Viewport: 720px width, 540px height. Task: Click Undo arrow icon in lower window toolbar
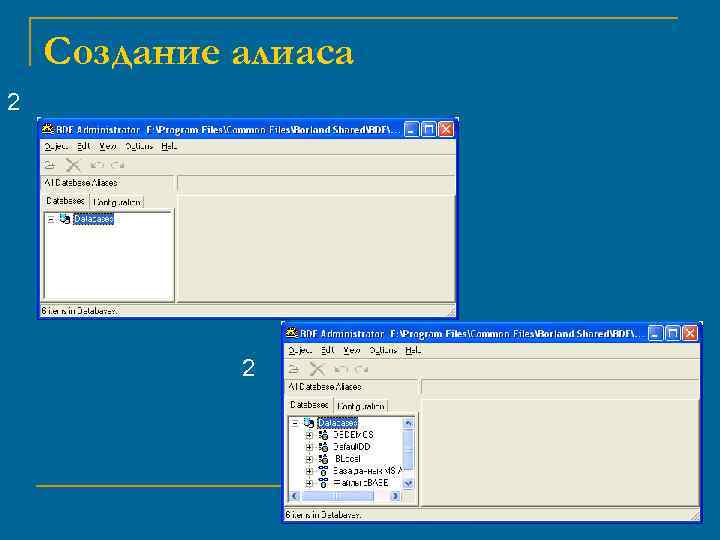point(341,369)
